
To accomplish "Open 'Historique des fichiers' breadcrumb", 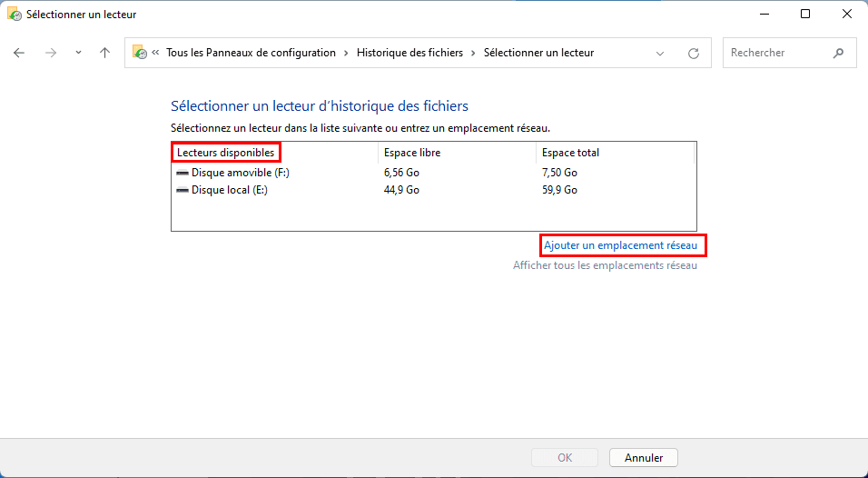I will [x=409, y=53].
